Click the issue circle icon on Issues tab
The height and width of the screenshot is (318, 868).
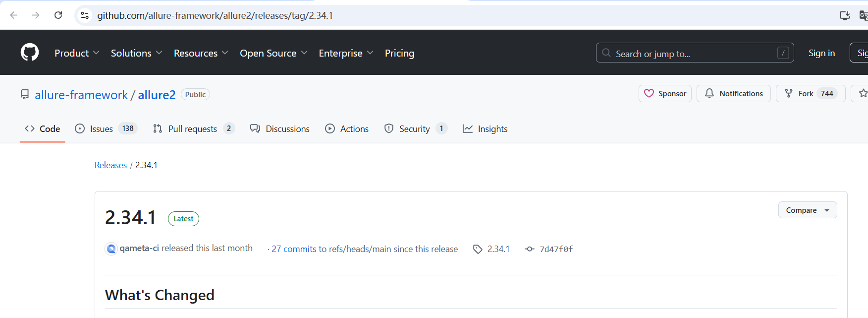(x=80, y=128)
